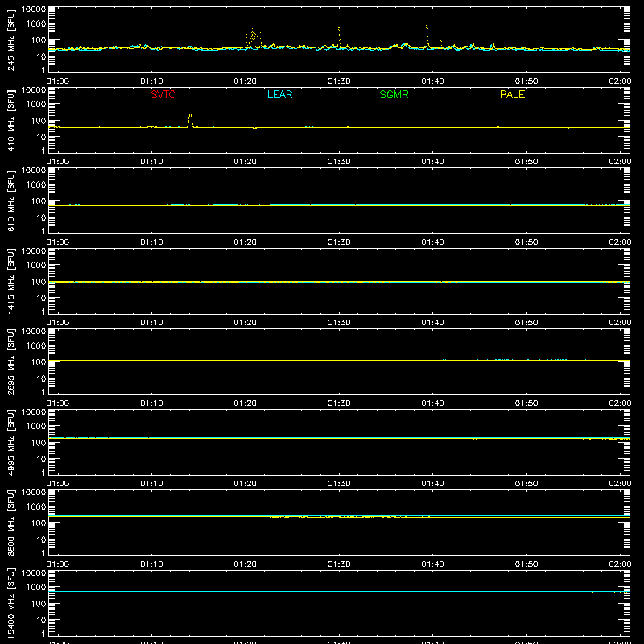Click the green SGMR legend label

tap(394, 94)
